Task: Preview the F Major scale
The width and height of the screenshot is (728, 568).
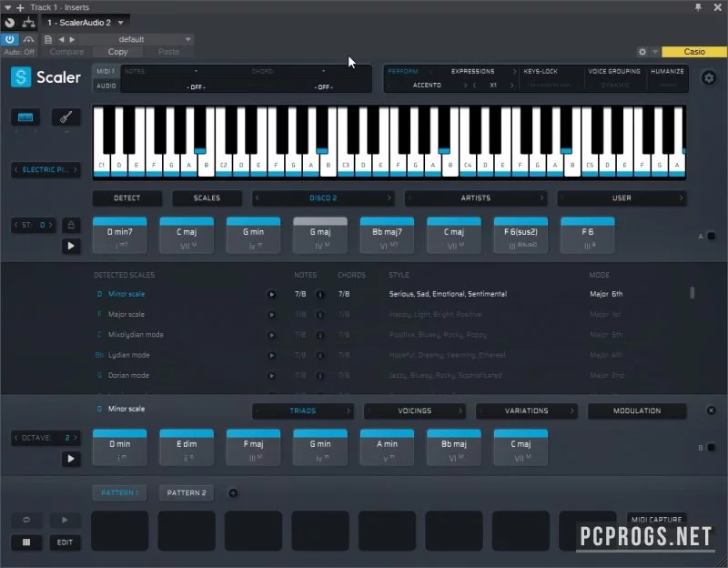Action: pyautogui.click(x=271, y=315)
